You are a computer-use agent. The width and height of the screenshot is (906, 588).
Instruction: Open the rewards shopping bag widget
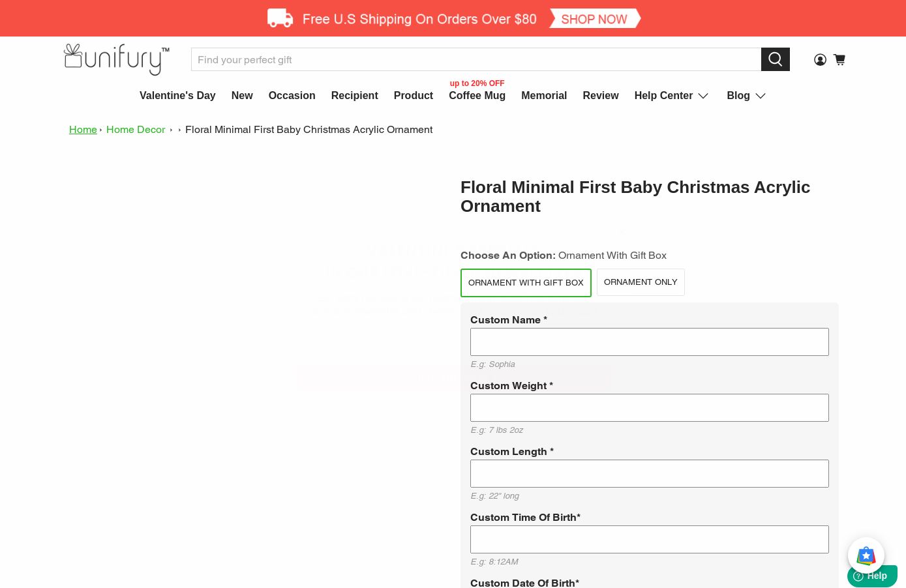(x=866, y=555)
